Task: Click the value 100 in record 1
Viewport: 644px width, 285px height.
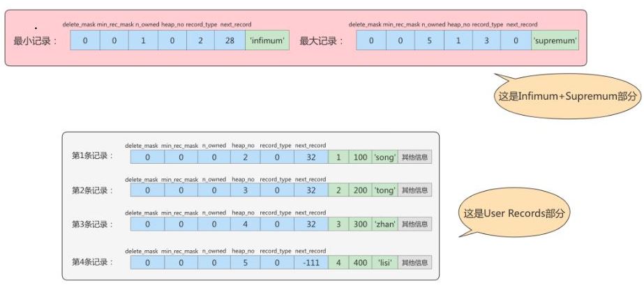Action: [x=360, y=157]
